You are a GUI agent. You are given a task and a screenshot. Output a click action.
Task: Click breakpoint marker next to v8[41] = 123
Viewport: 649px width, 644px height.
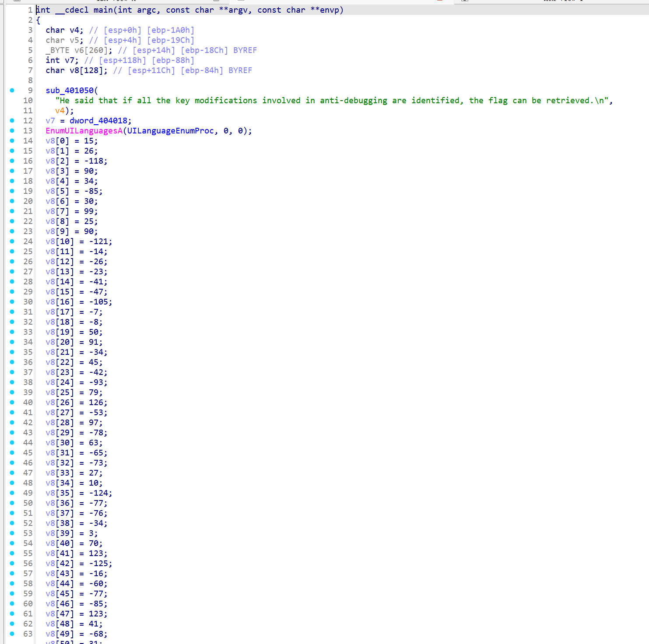12,553
